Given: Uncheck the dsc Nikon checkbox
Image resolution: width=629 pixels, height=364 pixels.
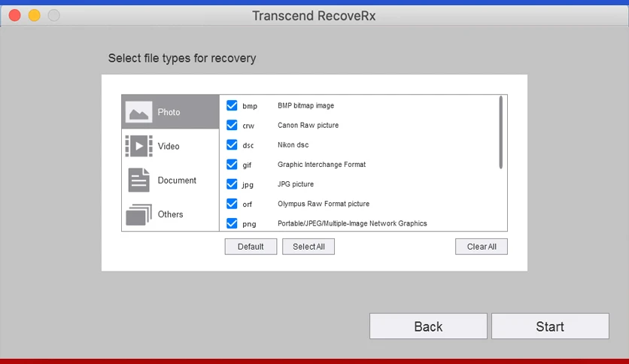Looking at the screenshot, I should (232, 144).
